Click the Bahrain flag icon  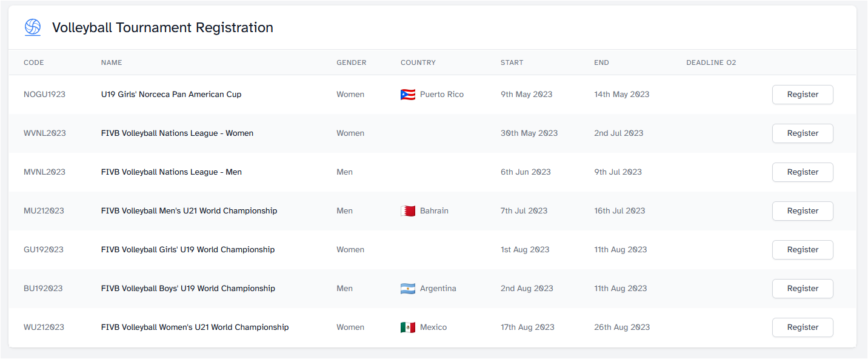[x=408, y=211]
